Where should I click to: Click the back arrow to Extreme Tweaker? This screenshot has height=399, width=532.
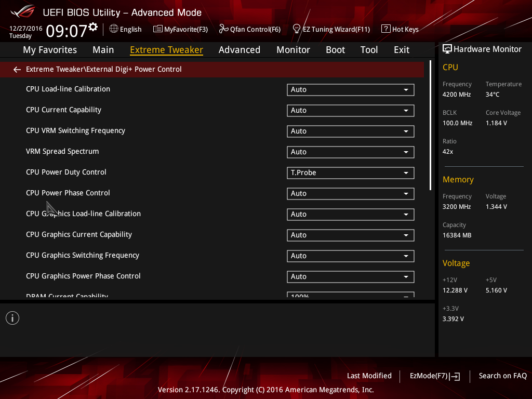(x=17, y=70)
